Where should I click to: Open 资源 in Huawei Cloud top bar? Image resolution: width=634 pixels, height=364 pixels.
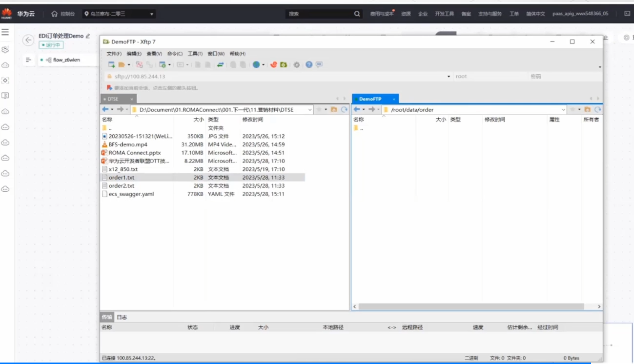(406, 14)
